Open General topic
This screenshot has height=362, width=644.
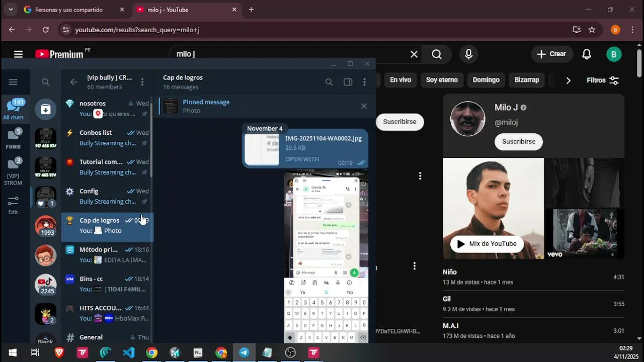tap(108, 336)
